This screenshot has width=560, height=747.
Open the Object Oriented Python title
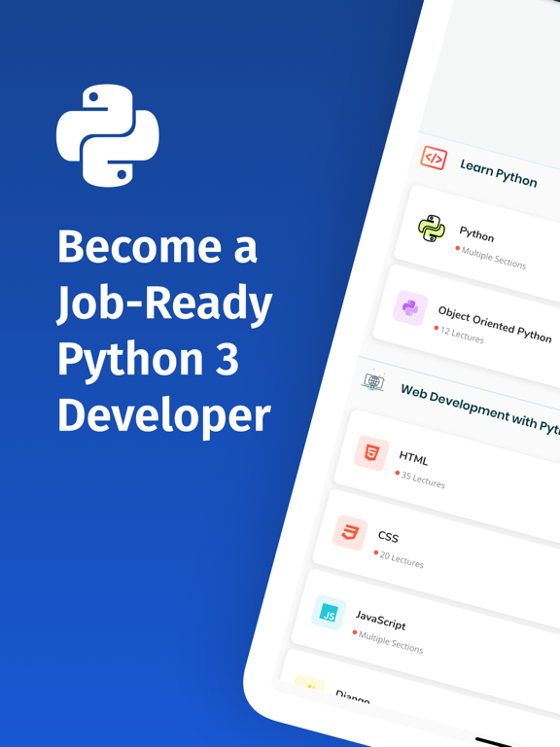click(x=495, y=325)
